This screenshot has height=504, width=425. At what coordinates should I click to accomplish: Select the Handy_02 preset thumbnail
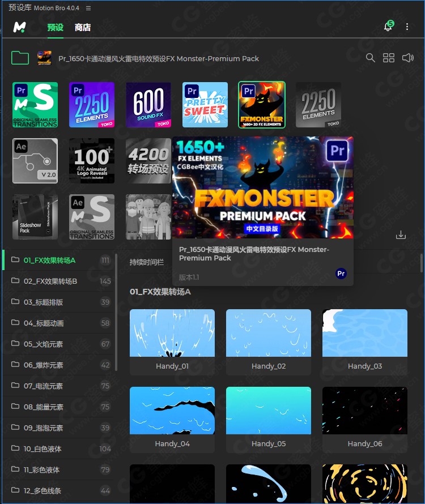(x=269, y=333)
